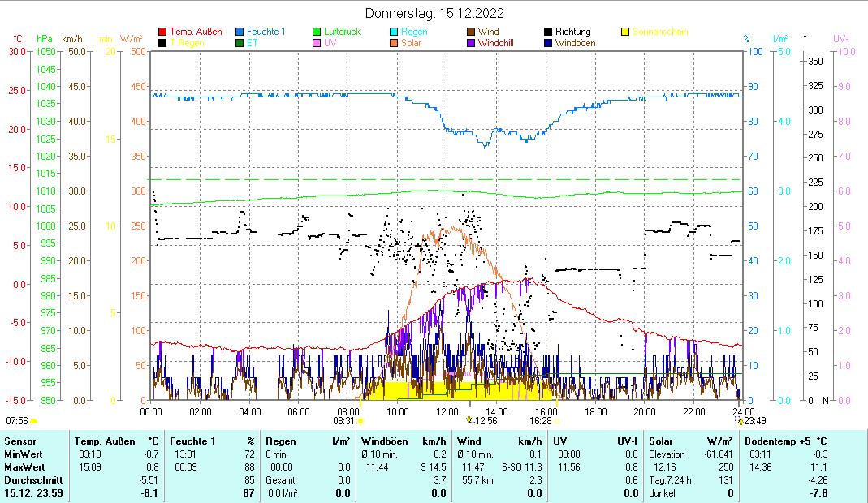Click the orange W/m² axis unit above the chart
The width and height of the screenshot is (868, 503).
(132, 39)
